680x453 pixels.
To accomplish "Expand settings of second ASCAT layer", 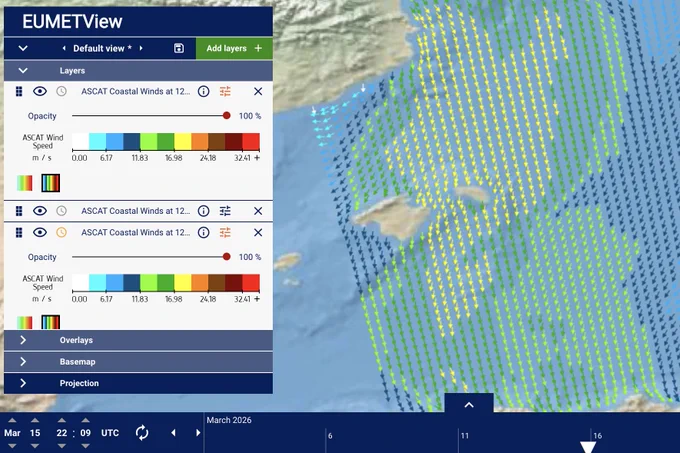I will 225,211.
